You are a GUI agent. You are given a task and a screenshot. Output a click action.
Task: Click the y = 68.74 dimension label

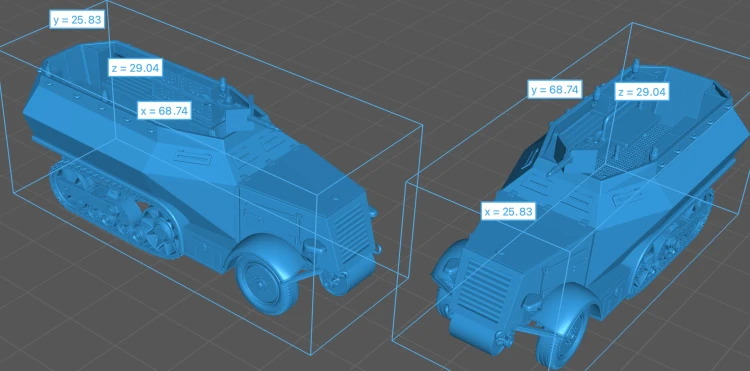555,89
